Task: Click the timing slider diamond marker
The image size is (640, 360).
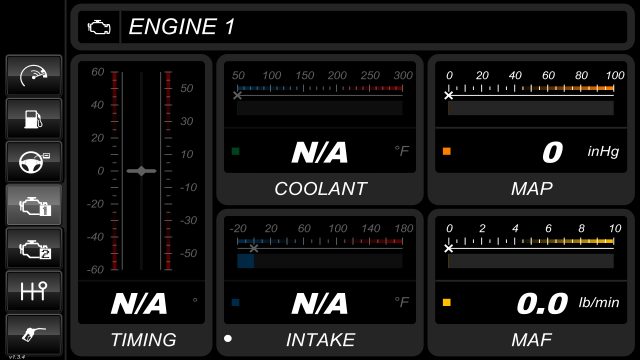Action: (x=141, y=171)
